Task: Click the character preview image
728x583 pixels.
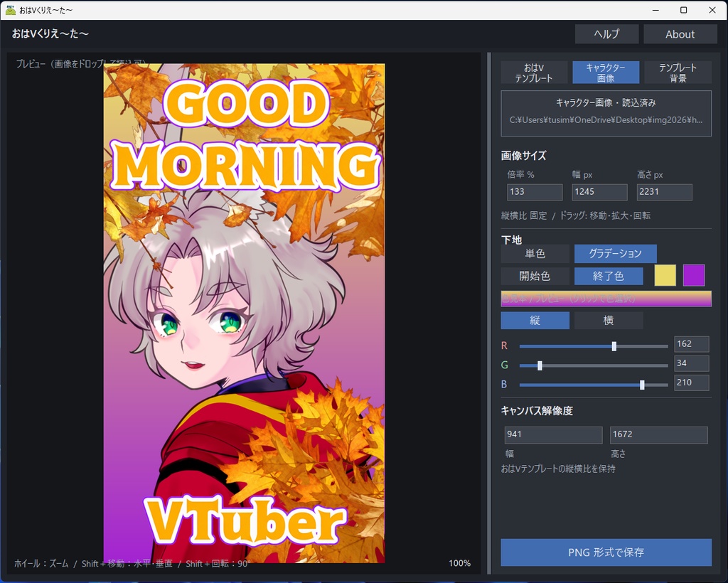Action: tap(245, 314)
